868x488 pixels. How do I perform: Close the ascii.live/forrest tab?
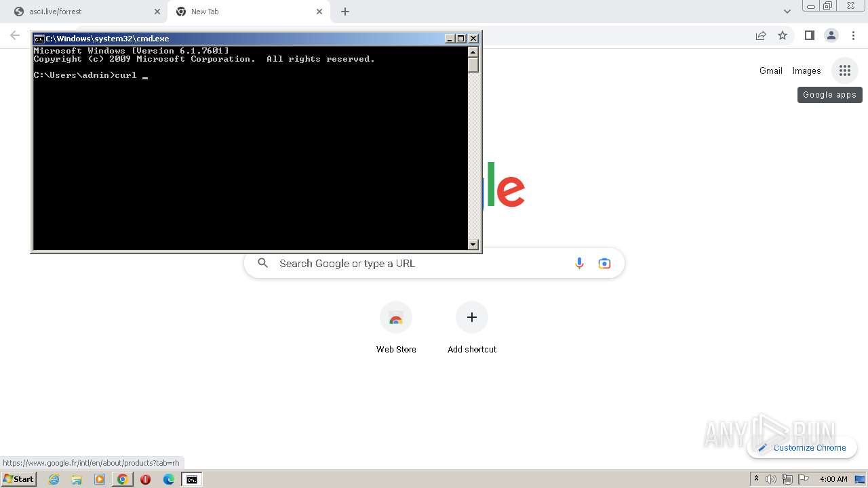coord(157,12)
